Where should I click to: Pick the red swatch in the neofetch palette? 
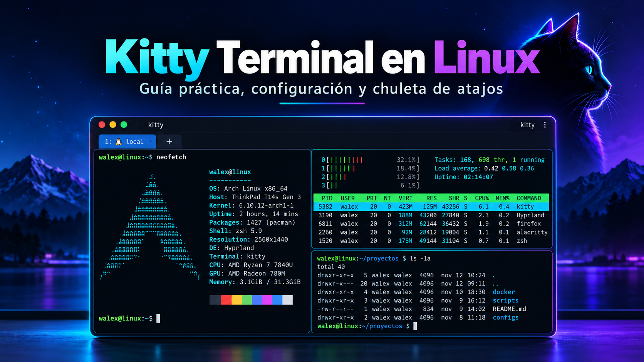point(226,300)
